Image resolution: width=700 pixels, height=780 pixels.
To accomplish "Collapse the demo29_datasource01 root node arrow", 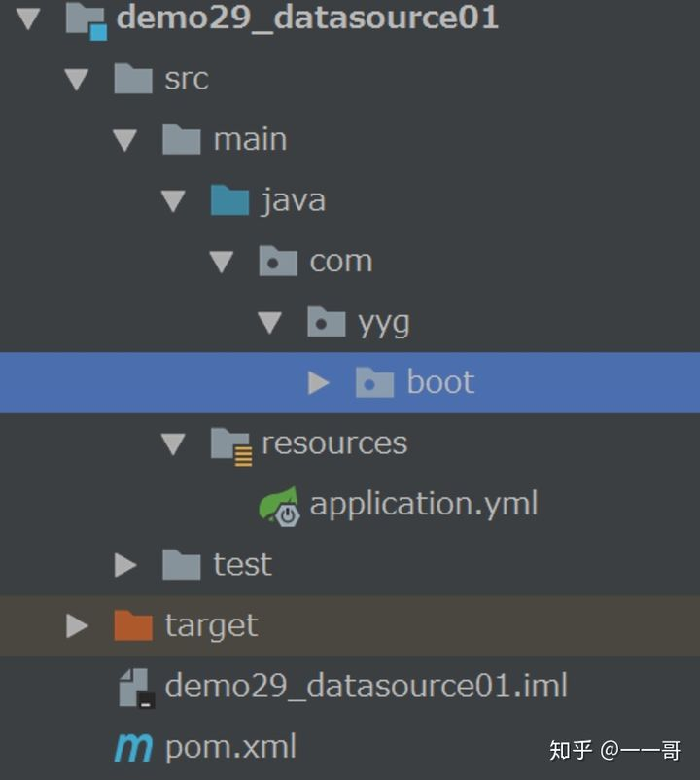I will [x=28, y=18].
